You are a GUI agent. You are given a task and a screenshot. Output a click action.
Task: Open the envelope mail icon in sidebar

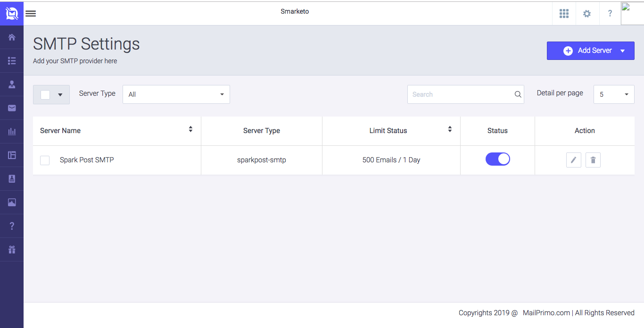pyautogui.click(x=12, y=108)
